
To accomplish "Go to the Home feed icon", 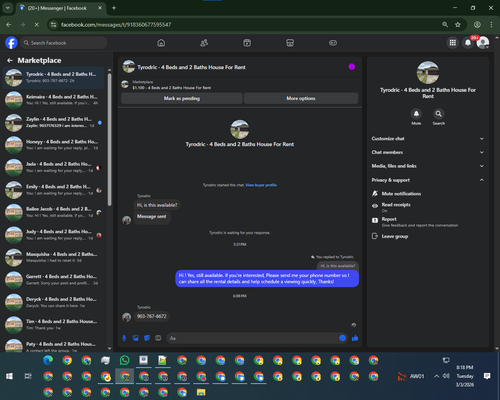I will (x=161, y=43).
